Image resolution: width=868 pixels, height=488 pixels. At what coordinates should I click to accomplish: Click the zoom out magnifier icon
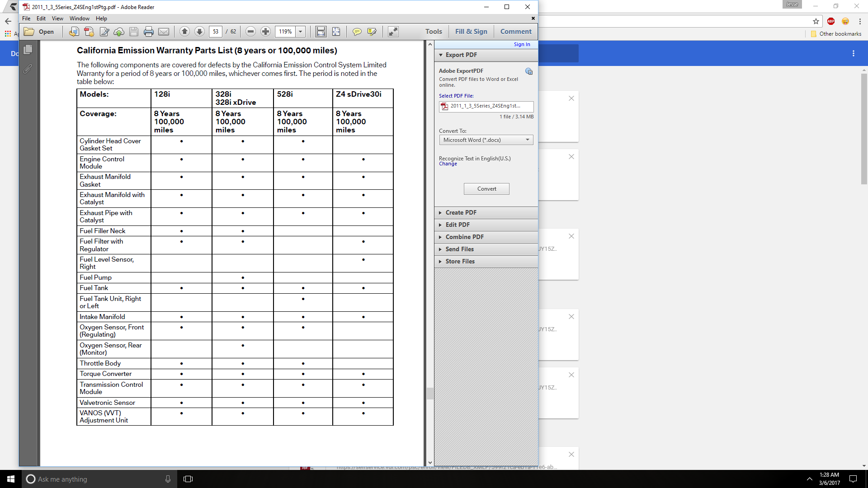point(250,31)
